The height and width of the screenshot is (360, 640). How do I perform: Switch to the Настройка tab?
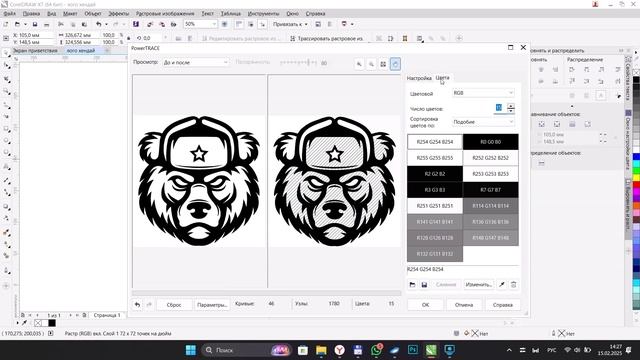419,78
